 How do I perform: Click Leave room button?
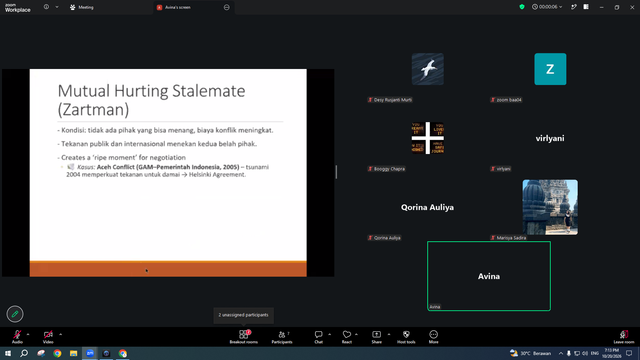click(x=624, y=336)
